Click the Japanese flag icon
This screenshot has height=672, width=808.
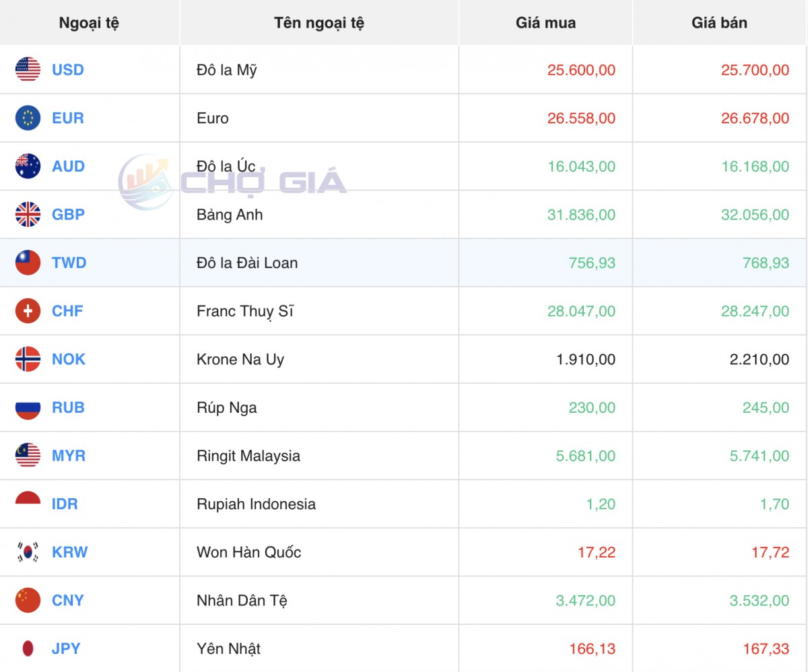click(x=28, y=648)
